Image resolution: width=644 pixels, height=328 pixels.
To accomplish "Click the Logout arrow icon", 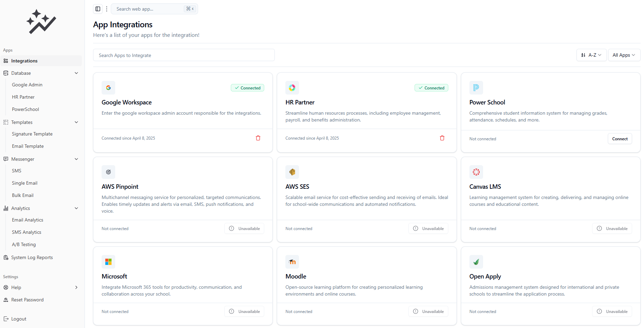I will click(x=6, y=319).
